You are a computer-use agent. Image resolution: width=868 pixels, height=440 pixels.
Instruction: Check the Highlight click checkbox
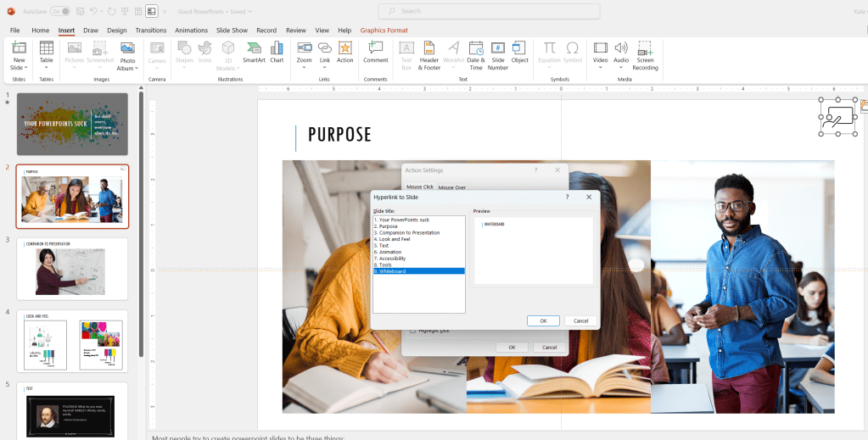click(x=413, y=331)
